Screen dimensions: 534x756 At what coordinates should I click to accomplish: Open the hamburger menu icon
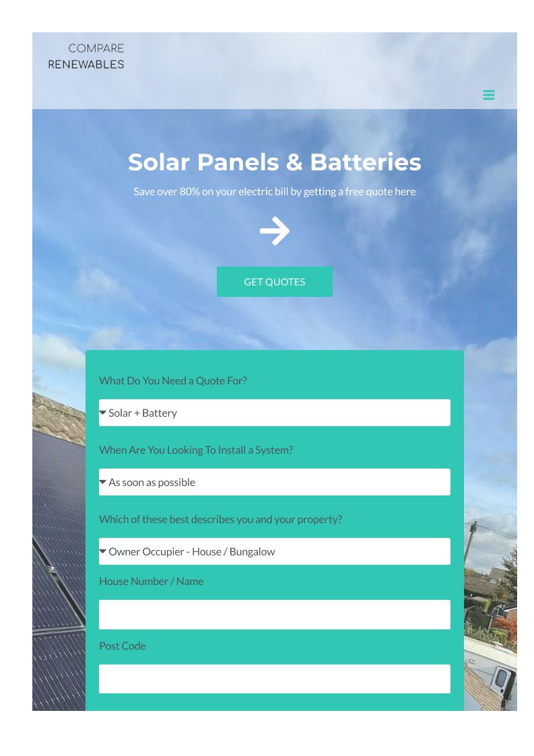point(489,95)
